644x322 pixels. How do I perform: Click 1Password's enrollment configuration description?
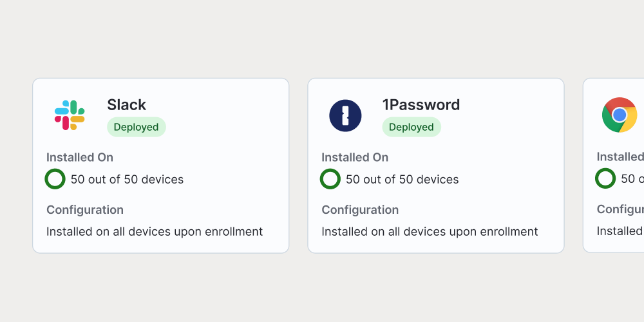429,231
